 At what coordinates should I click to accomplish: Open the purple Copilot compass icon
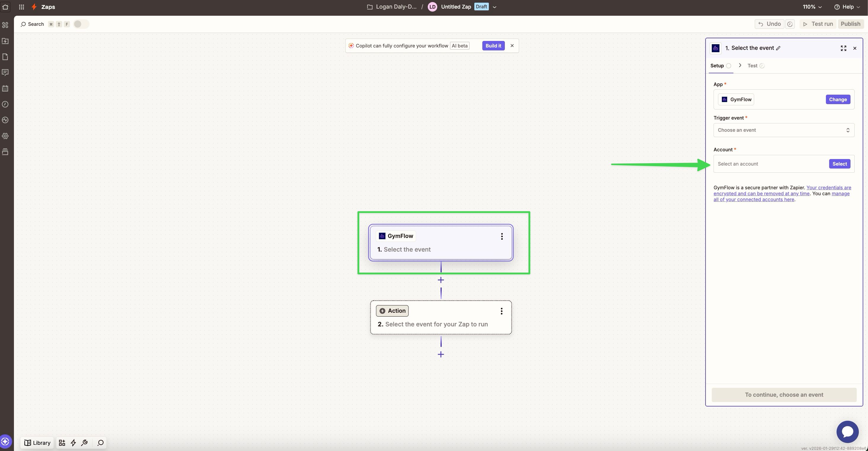(x=5, y=441)
